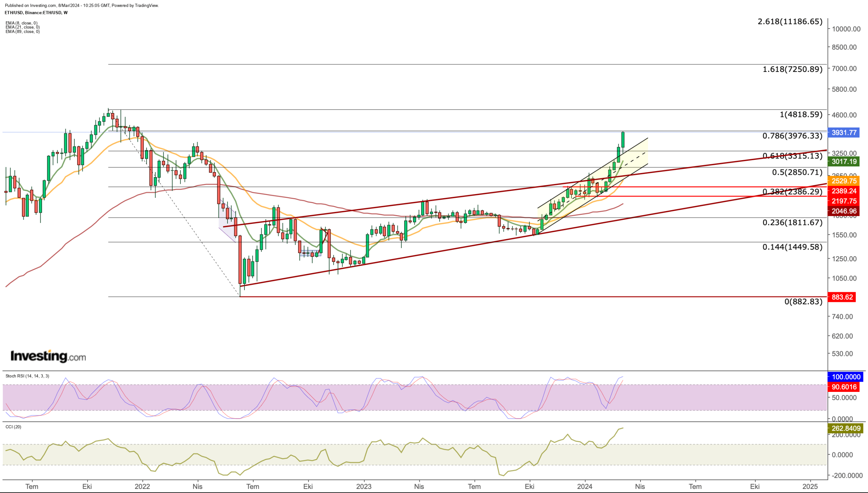Screen dimensions: 868x493
Task: Click the 530.00 price axis label
Action: tap(842, 354)
